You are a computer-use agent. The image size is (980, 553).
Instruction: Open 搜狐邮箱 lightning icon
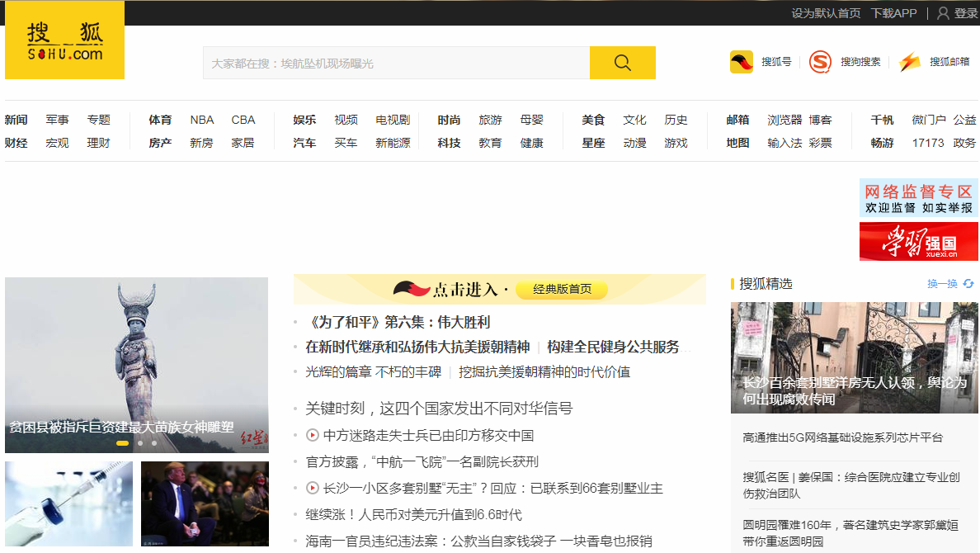tap(910, 62)
